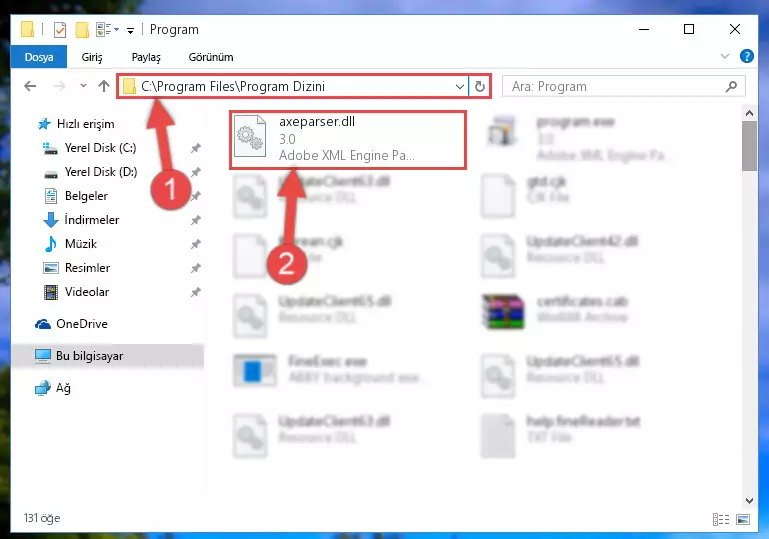Open the Dosya ribbon tab
The image size is (769, 539).
pos(39,57)
